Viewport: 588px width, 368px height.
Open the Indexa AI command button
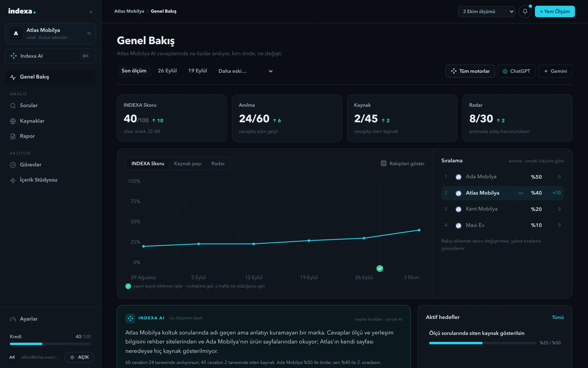click(50, 56)
